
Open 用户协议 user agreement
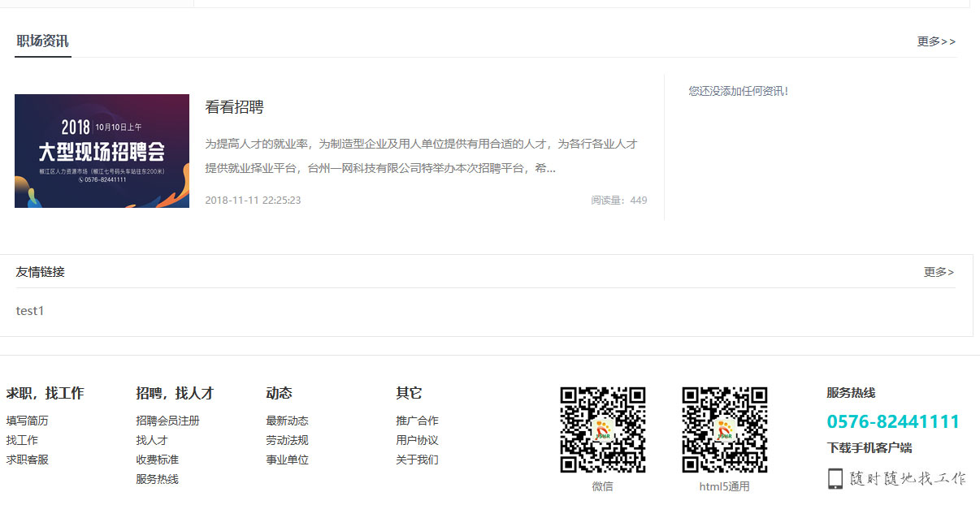417,440
